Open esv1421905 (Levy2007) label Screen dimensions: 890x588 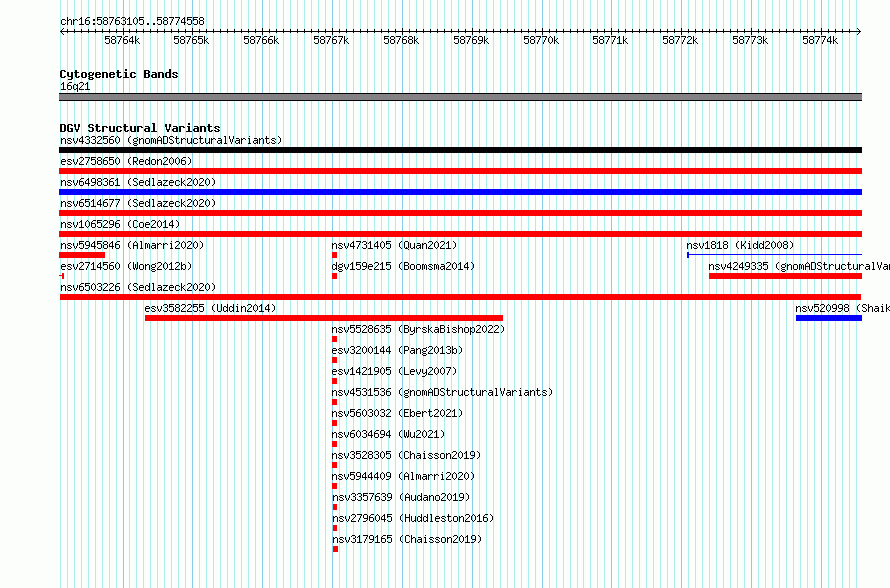pos(394,371)
